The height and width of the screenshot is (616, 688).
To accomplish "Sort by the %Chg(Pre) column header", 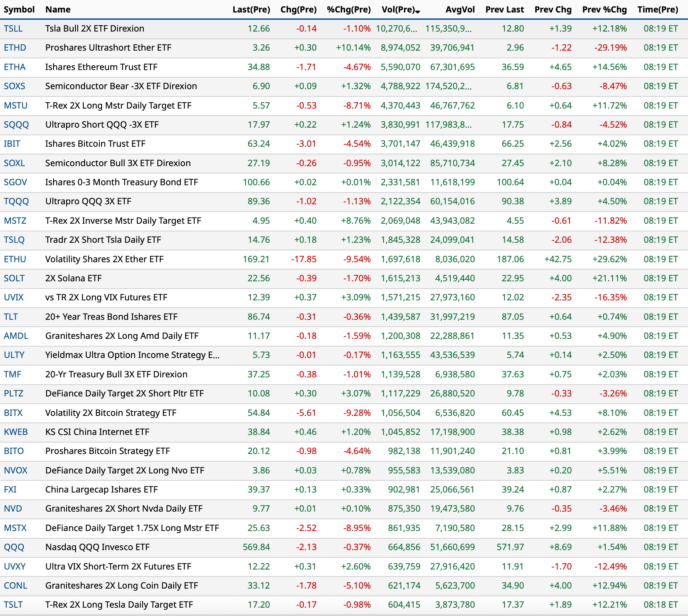I will pyautogui.click(x=349, y=9).
